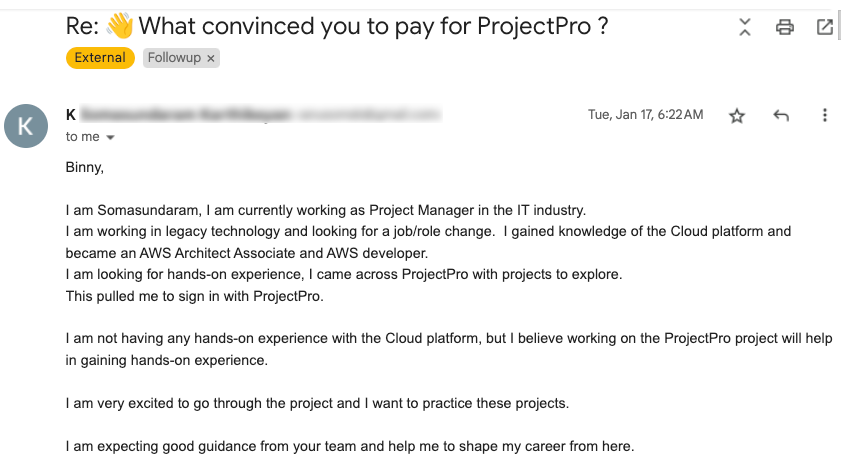
Task: Click the closing line about good guidance
Action: [x=350, y=446]
